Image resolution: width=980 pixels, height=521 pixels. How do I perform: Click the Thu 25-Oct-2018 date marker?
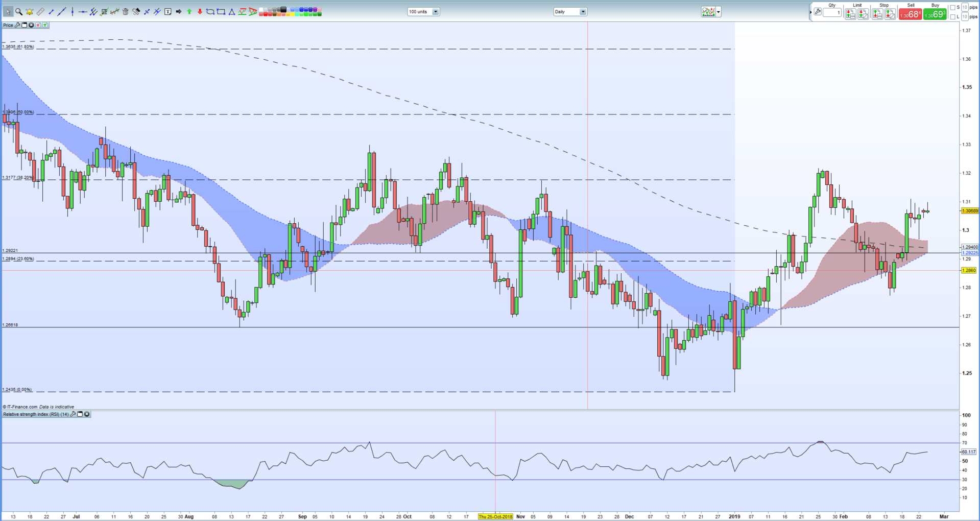coord(495,516)
